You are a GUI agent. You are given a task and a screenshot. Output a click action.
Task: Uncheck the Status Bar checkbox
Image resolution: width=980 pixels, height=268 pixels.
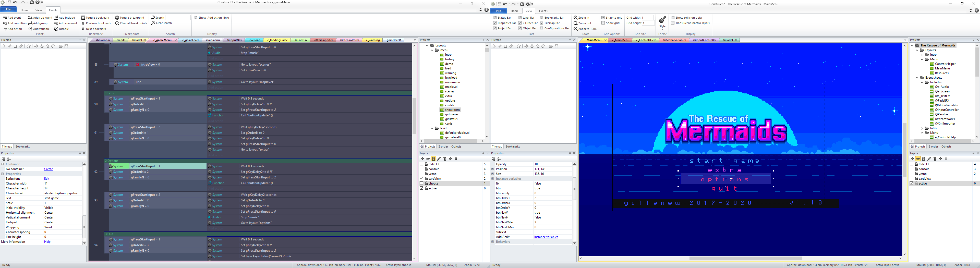click(x=494, y=18)
